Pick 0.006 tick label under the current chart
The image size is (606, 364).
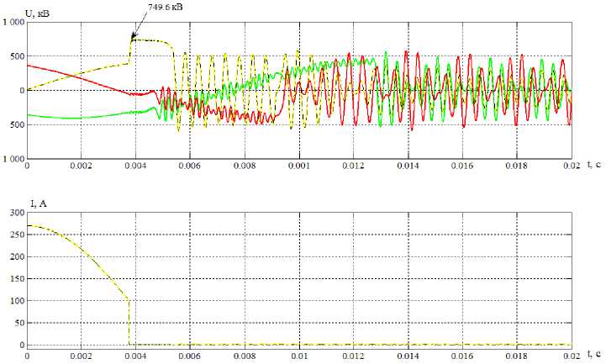(190, 356)
